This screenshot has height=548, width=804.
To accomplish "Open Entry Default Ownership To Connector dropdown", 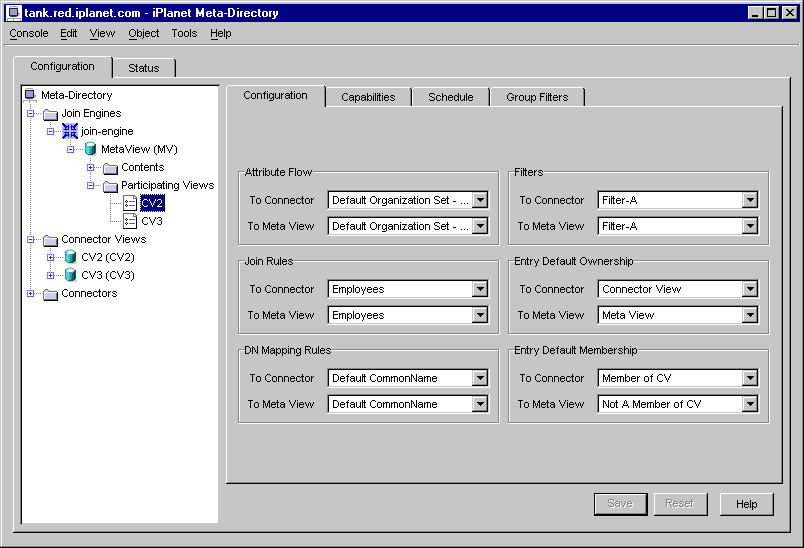I will click(750, 289).
